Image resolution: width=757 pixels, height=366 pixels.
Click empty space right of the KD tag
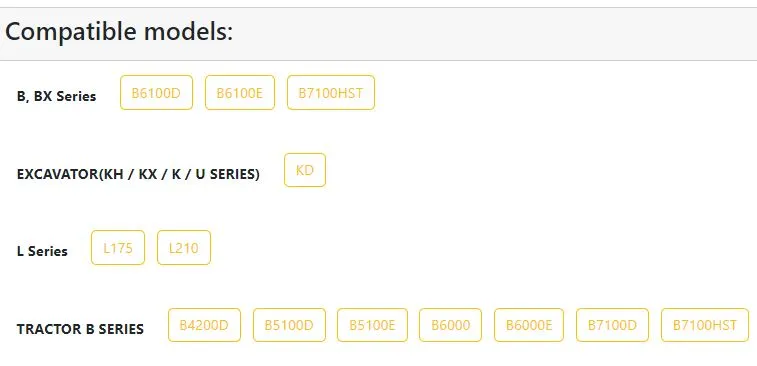[531, 170]
